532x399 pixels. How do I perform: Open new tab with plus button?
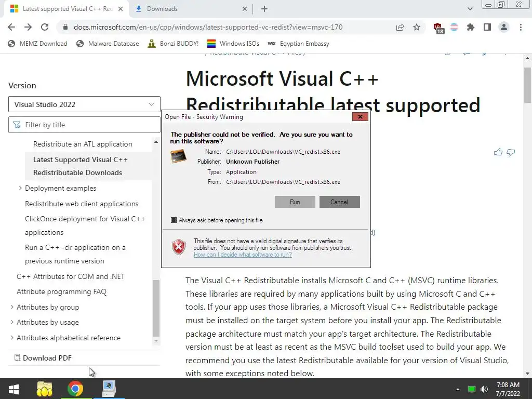(x=264, y=9)
